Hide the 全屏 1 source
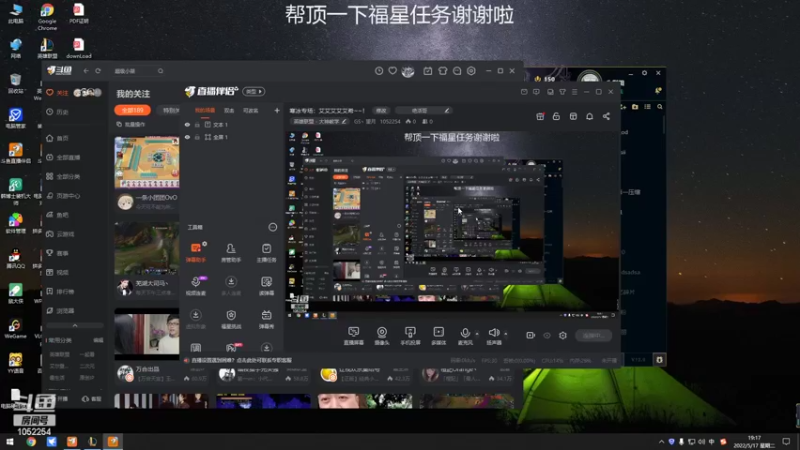The width and height of the screenshot is (800, 450). tap(187, 137)
